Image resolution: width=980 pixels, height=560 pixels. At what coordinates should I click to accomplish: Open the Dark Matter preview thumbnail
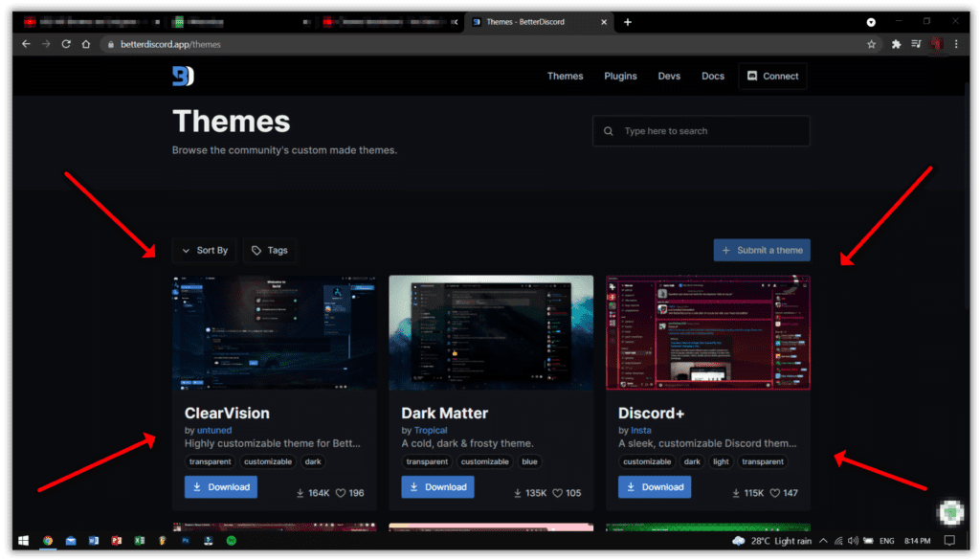coord(491,332)
